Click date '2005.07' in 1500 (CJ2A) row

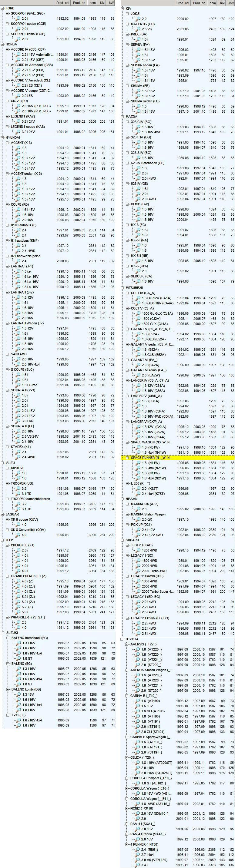pos(199,319)
